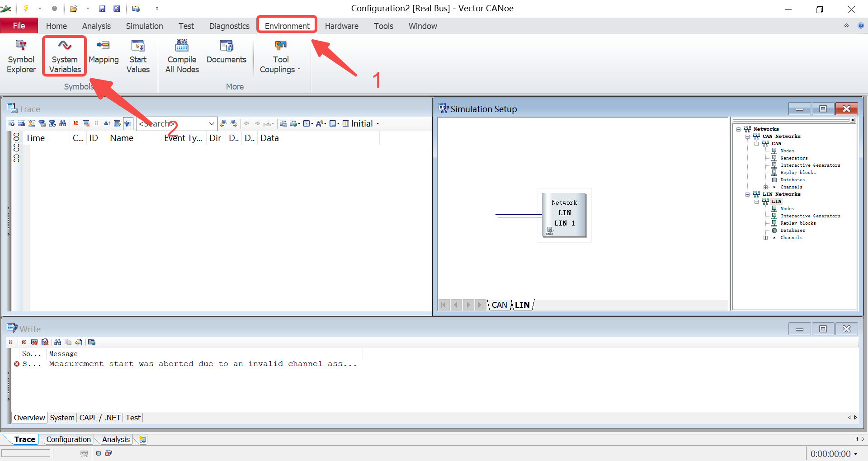Screen dimensions: 868x461
Task: Select Replay blocks under CAN
Action: 798,173
